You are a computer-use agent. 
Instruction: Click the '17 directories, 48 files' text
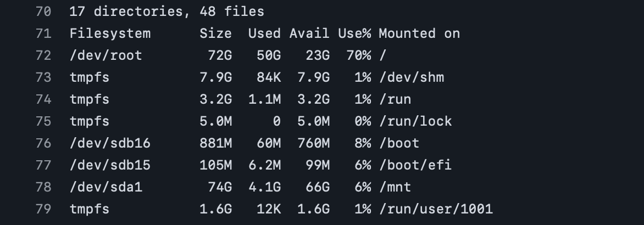pyautogui.click(x=166, y=12)
